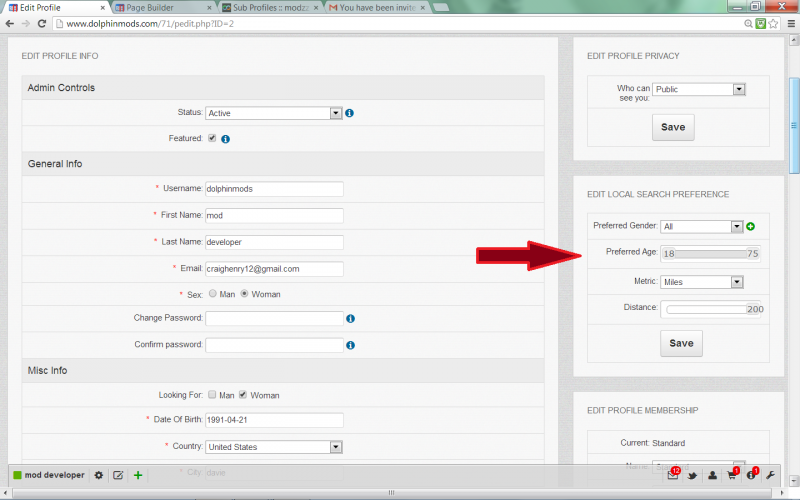800x500 pixels.
Task: Click the green plus icon in member bar
Action: click(138, 475)
